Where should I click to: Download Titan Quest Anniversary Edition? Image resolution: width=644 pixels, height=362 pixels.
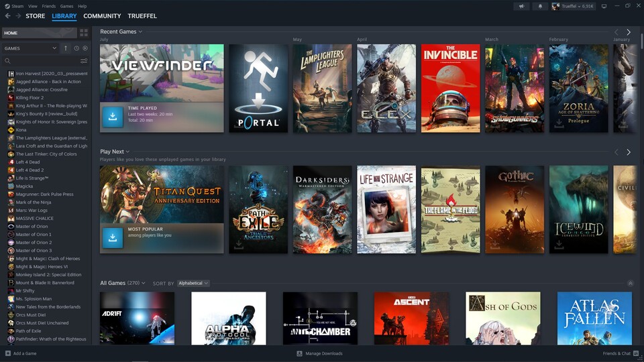point(113,237)
